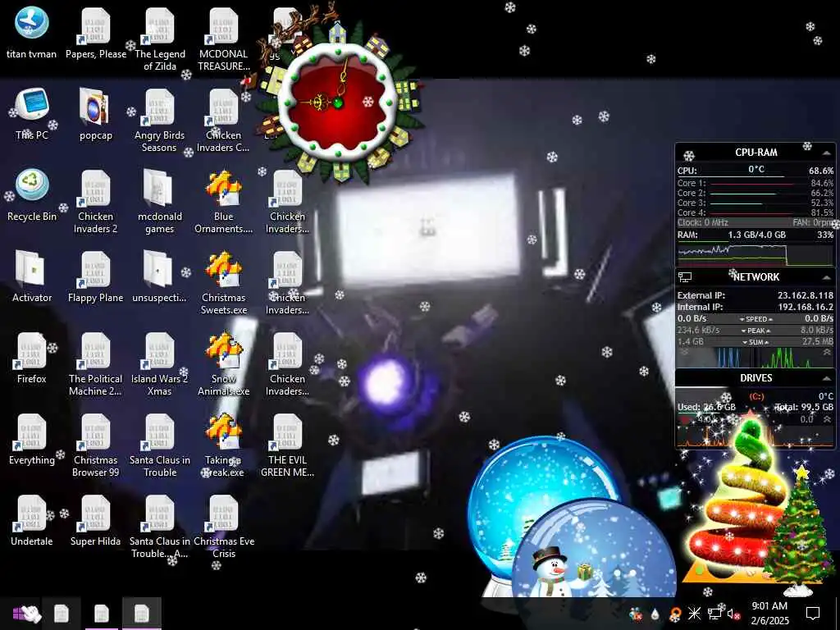Click the (C:) drive label in Drives gadget

[x=756, y=396]
